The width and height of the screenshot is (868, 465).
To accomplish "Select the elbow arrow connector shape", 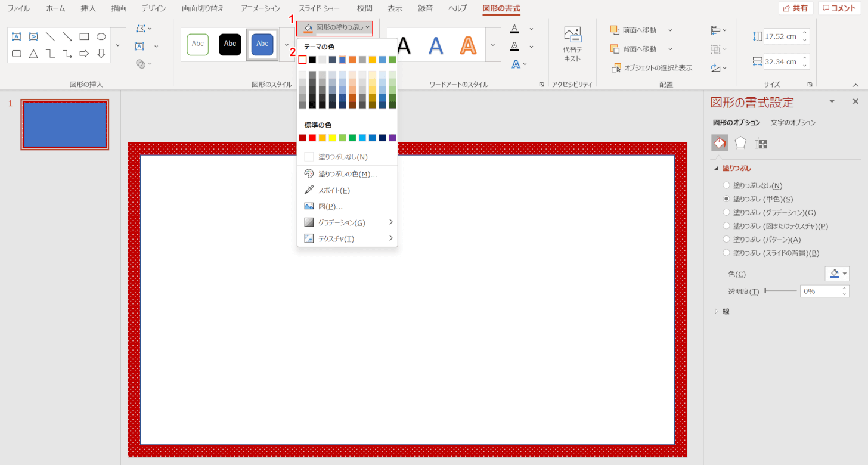I will coord(67,54).
